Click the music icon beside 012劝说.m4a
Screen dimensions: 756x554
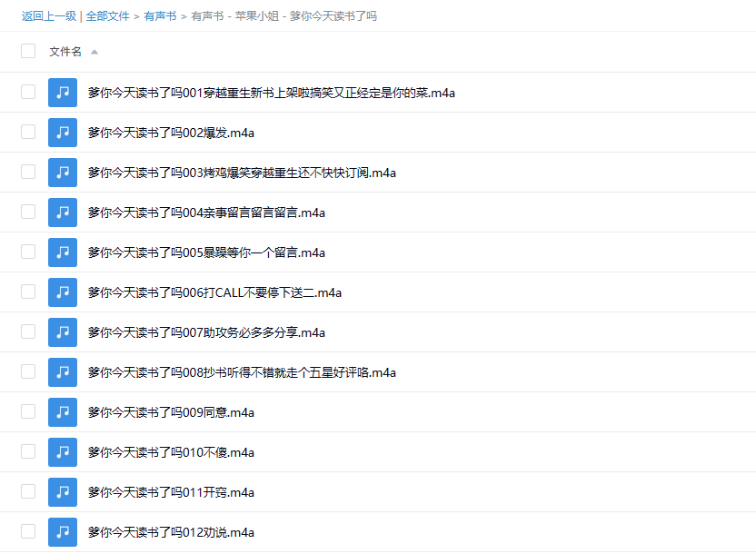(63, 532)
